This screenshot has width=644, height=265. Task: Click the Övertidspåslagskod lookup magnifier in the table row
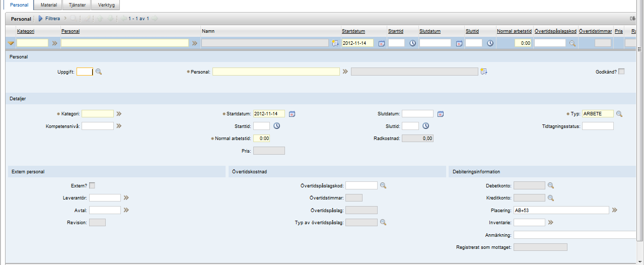pos(573,43)
